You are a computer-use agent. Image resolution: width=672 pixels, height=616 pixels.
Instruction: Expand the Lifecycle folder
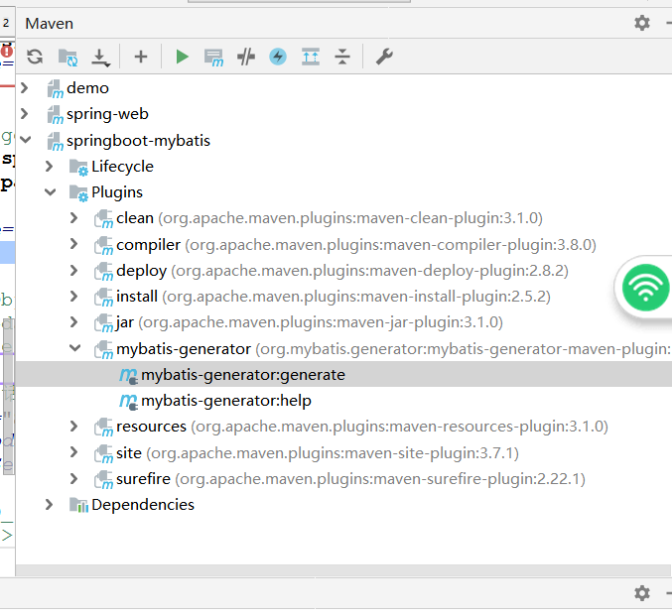point(50,167)
